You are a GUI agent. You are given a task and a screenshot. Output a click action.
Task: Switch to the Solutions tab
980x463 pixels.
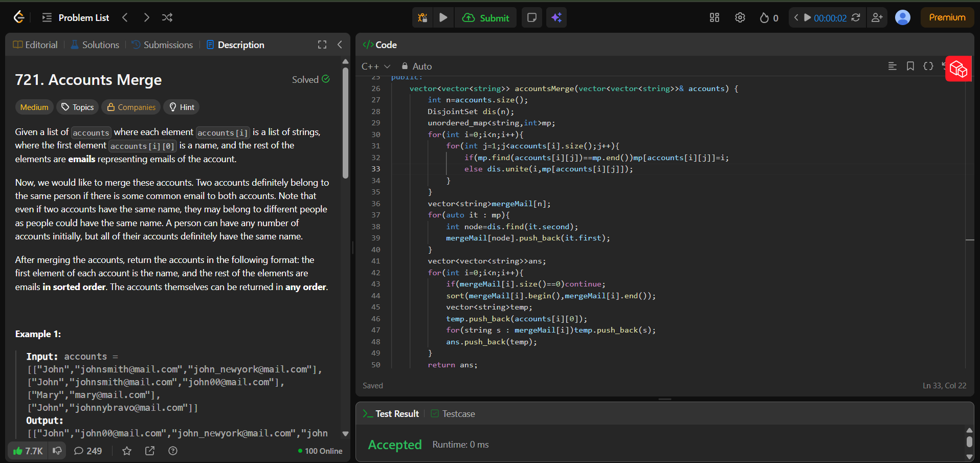[95, 45]
